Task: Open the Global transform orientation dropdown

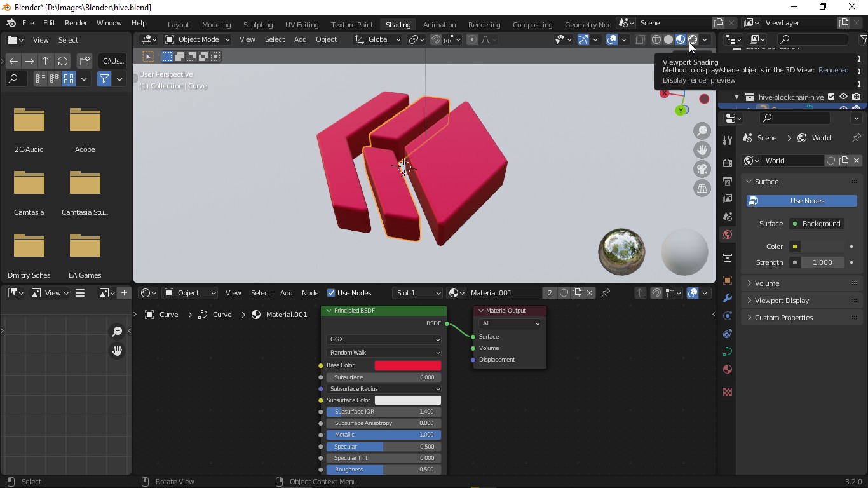Action: (377, 39)
